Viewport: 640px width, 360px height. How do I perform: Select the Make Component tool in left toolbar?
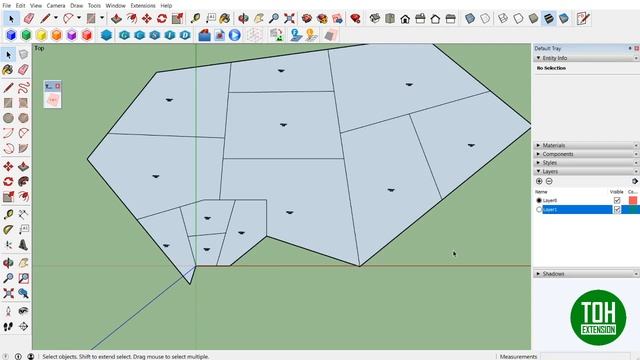(23, 54)
